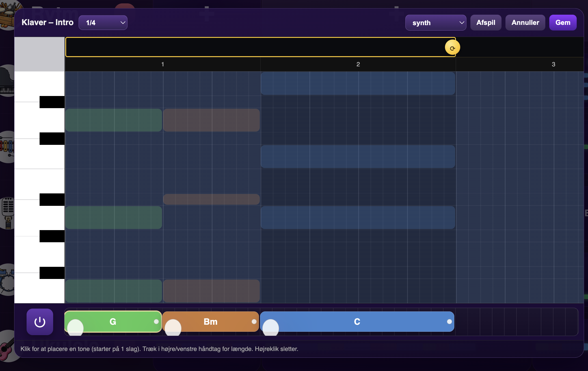The width and height of the screenshot is (588, 371).
Task: Select the thin brown note on the black-key row
Action: click(211, 199)
